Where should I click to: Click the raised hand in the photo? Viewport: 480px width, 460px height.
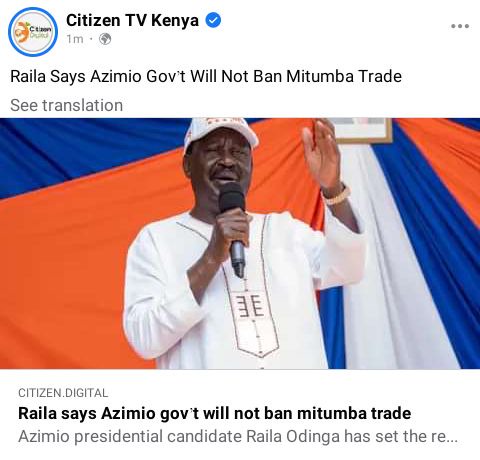[x=321, y=155]
